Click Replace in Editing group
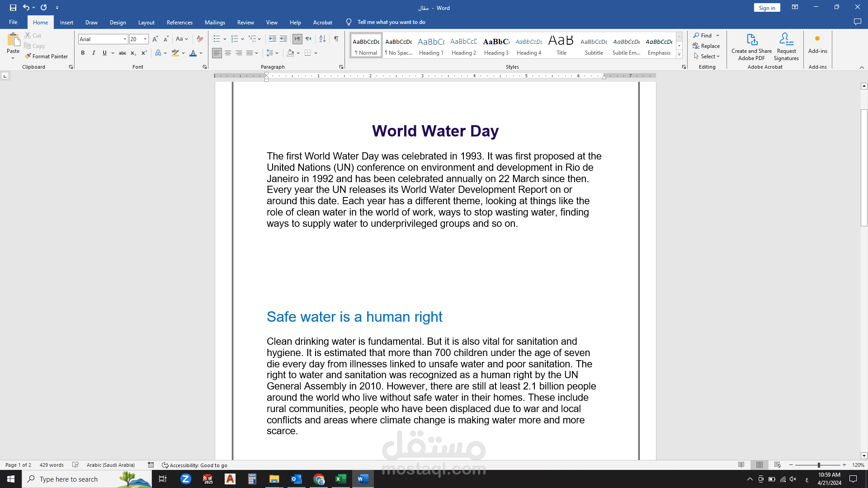Image resolution: width=868 pixels, height=488 pixels. click(x=706, y=46)
